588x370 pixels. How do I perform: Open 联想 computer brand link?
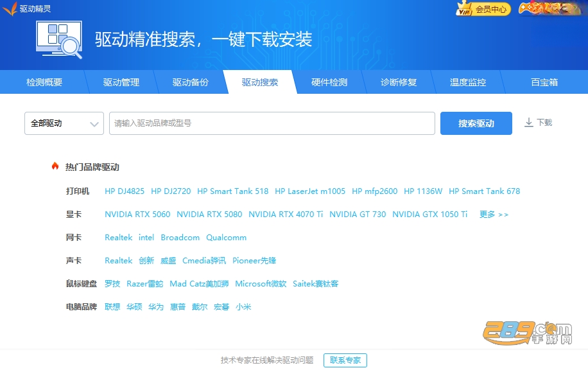[112, 307]
